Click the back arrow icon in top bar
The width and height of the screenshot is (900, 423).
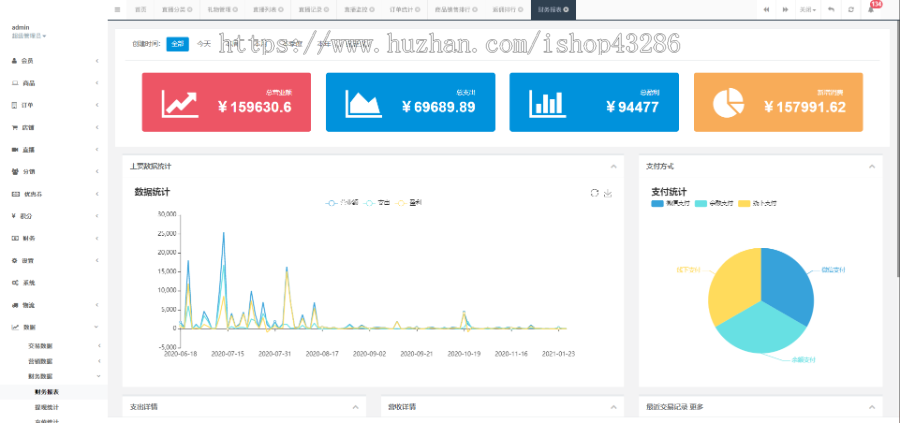(x=831, y=10)
